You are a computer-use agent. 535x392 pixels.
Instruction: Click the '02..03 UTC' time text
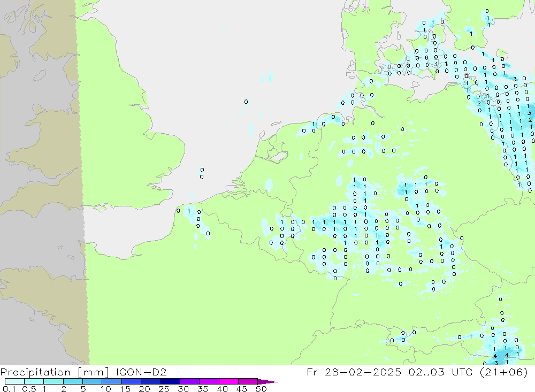tap(441, 372)
